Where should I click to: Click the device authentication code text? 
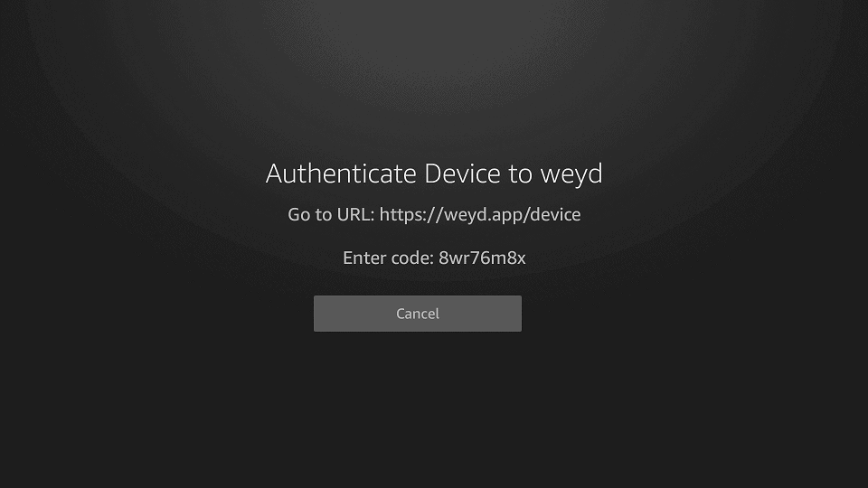[x=482, y=258]
